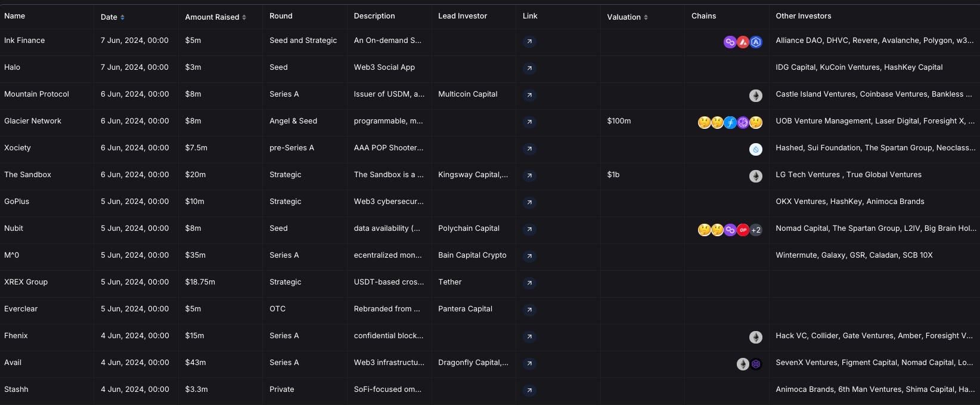980x405 pixels.
Task: Open the link arrow for Halo
Action: [529, 69]
